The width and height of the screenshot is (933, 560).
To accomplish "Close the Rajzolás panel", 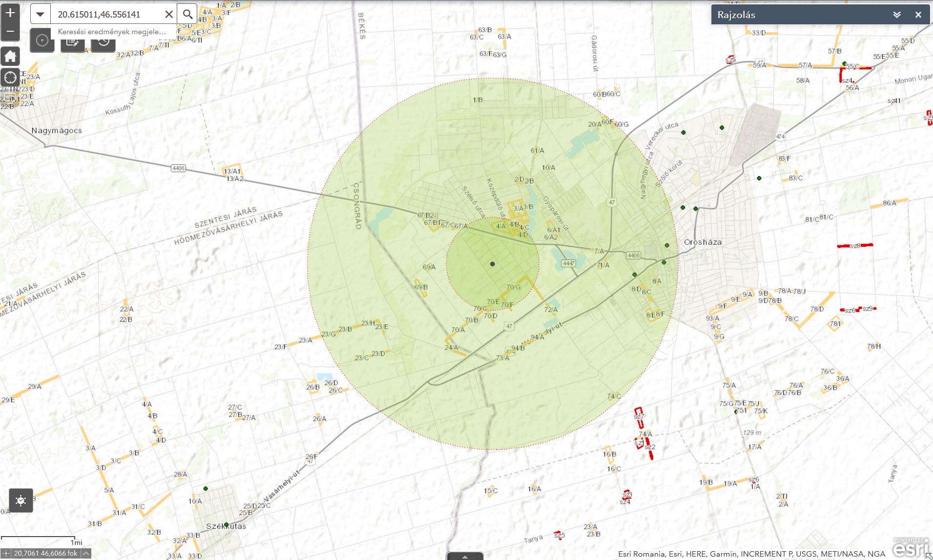I will [x=918, y=15].
